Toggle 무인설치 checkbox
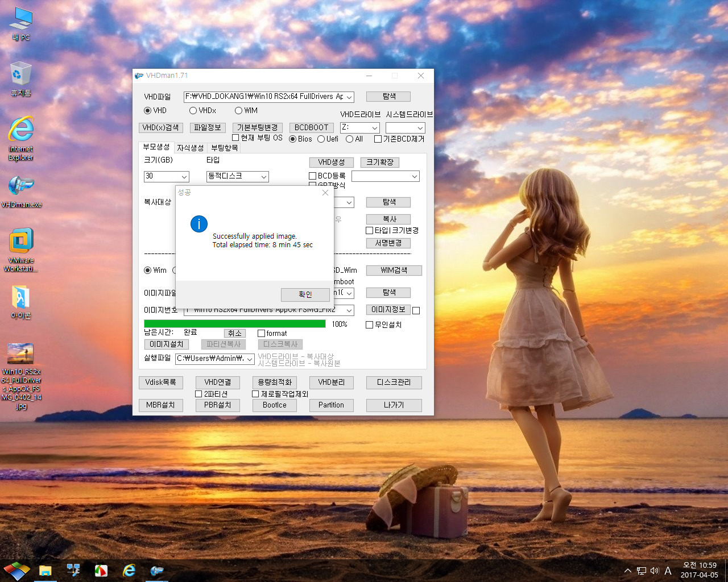728x582 pixels. (369, 325)
